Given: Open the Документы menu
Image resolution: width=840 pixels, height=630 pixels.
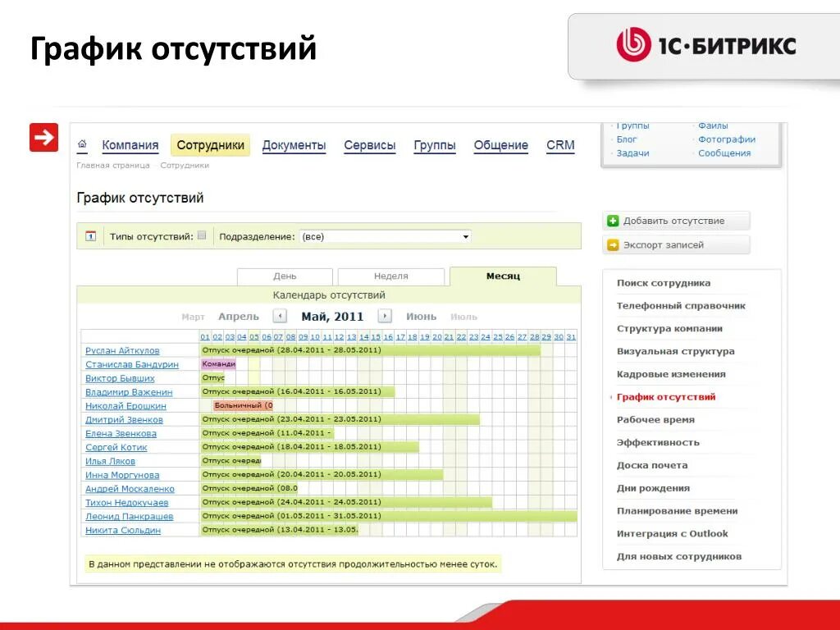Looking at the screenshot, I should pos(294,145).
